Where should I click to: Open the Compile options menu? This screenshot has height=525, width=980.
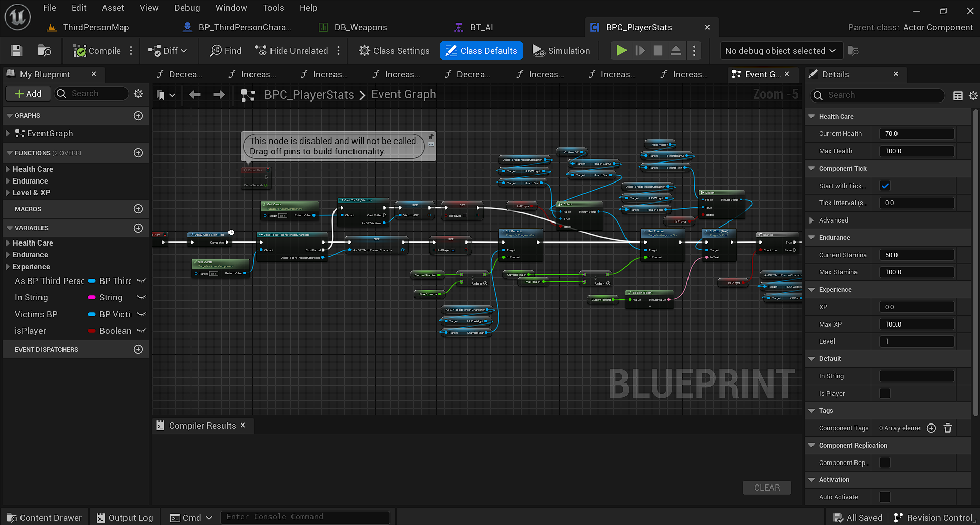(131, 50)
